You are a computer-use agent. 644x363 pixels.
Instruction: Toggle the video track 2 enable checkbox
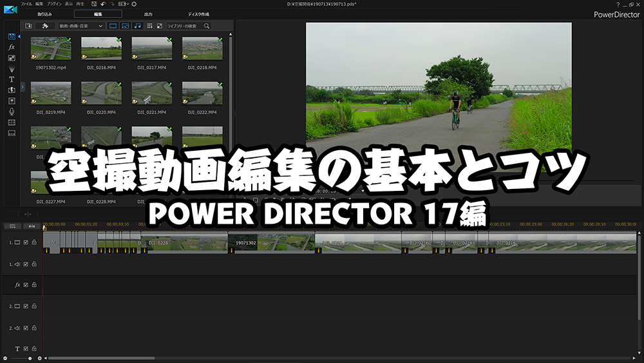click(x=26, y=306)
